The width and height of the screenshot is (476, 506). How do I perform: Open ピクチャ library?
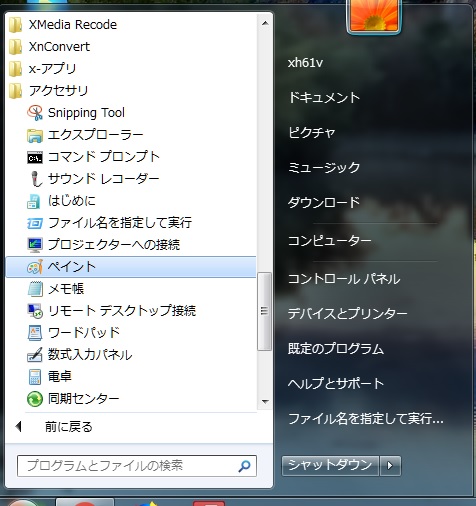(312, 133)
